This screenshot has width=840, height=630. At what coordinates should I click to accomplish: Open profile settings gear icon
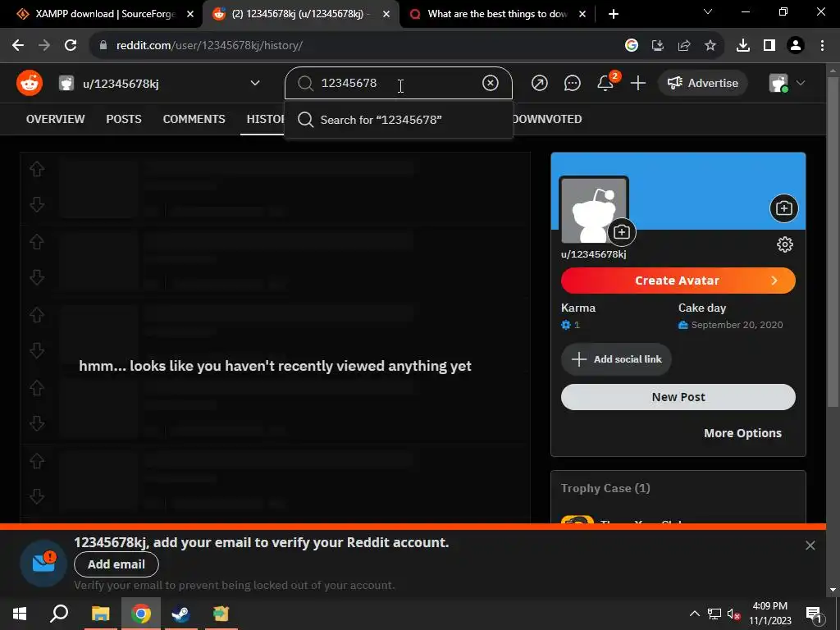coord(785,244)
